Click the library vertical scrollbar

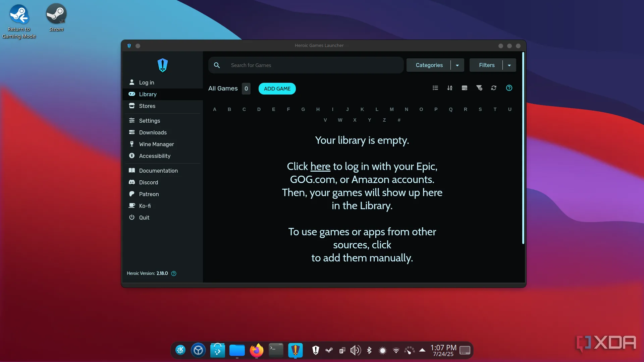tap(523, 148)
